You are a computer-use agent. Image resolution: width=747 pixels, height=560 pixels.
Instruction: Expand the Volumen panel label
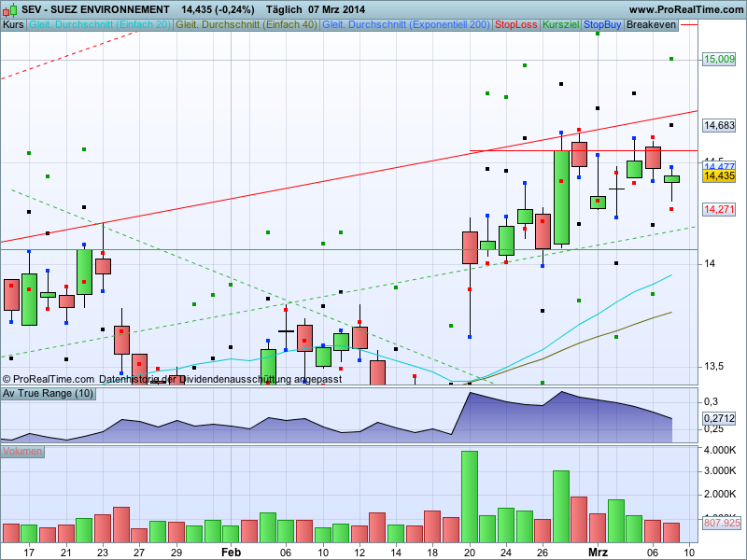coord(22,452)
